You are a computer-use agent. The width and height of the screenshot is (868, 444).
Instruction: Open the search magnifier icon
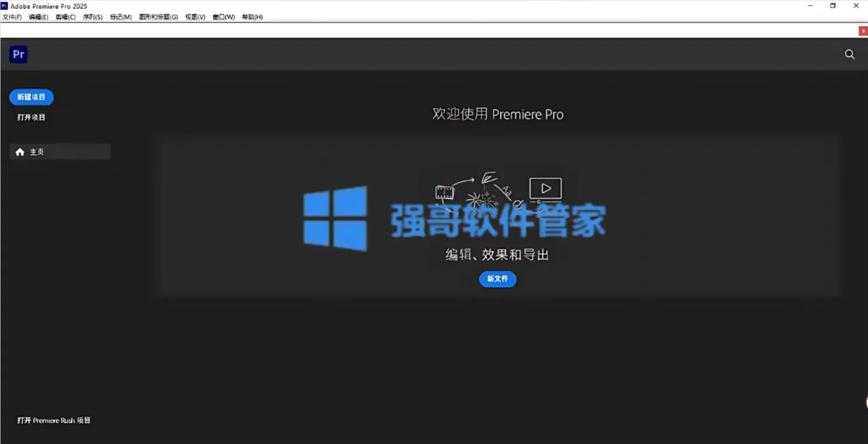tap(850, 54)
